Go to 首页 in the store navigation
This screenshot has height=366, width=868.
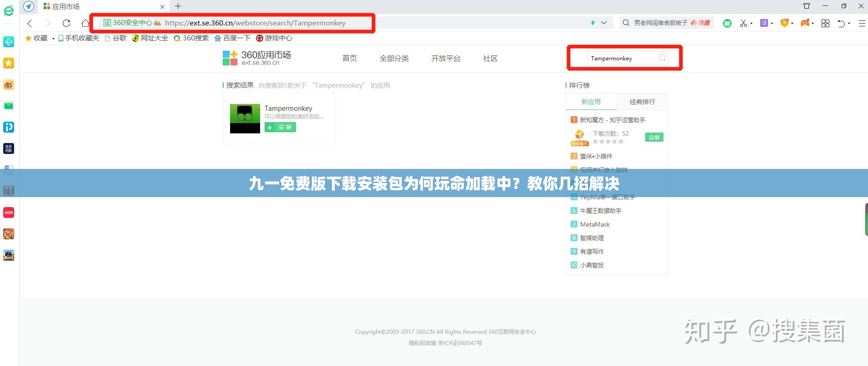click(350, 58)
